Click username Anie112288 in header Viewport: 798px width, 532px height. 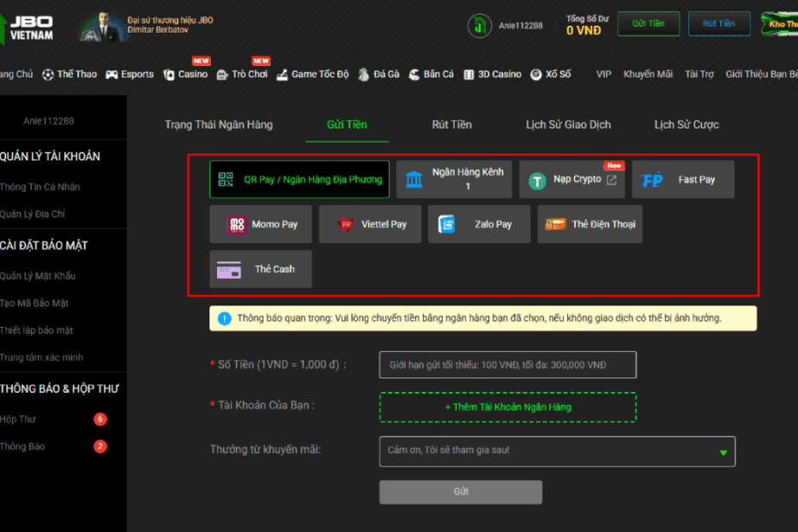coord(521,26)
